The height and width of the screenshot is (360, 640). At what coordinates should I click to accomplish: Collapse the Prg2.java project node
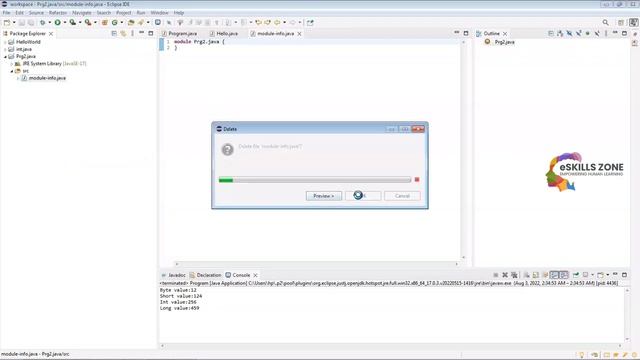[5, 57]
